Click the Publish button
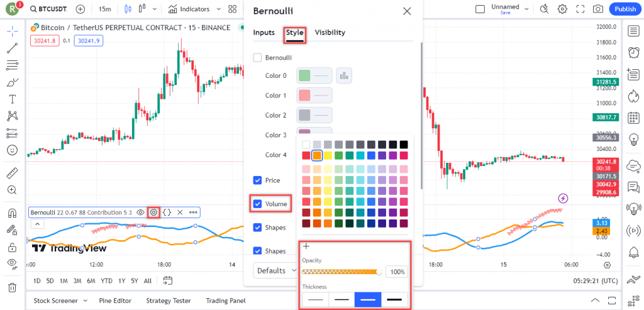This screenshot has height=310, width=644. click(x=625, y=9)
